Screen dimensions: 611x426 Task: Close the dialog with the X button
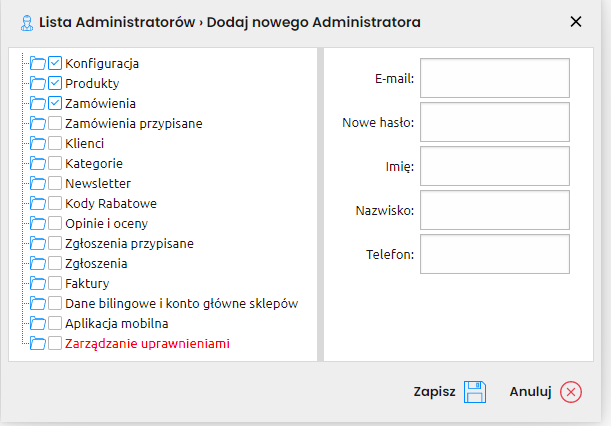(576, 21)
